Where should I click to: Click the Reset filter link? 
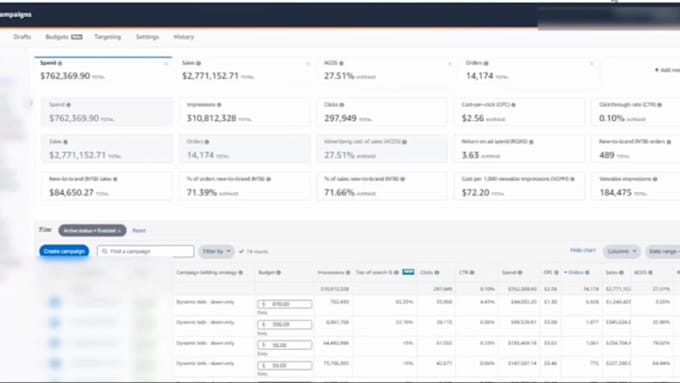(139, 230)
